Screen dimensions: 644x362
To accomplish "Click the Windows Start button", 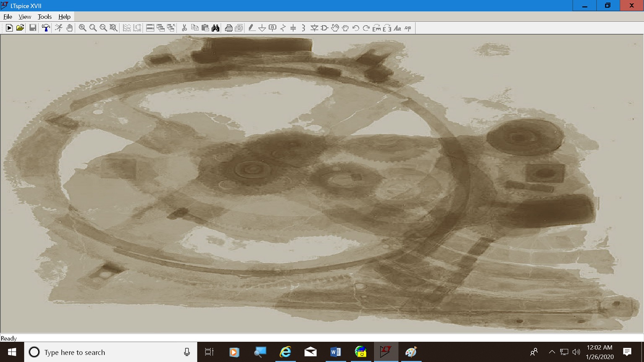I will [x=12, y=352].
